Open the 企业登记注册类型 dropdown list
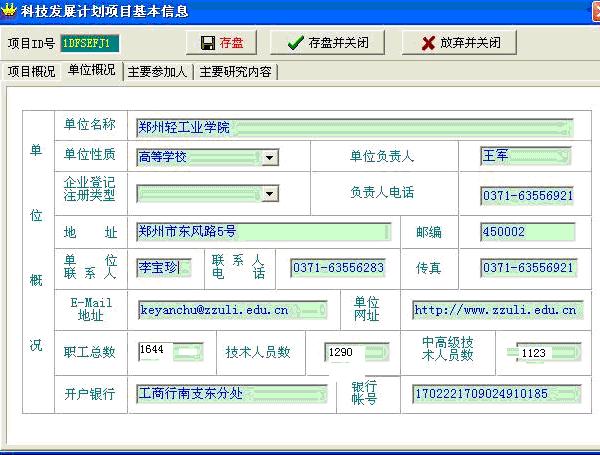Image resolution: width=600 pixels, height=455 pixels. pos(268,194)
